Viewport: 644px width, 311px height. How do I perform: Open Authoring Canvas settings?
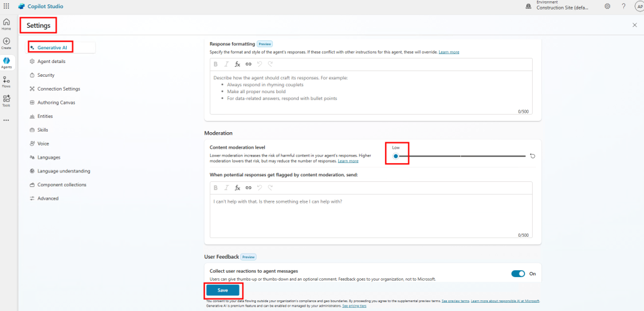click(x=57, y=103)
